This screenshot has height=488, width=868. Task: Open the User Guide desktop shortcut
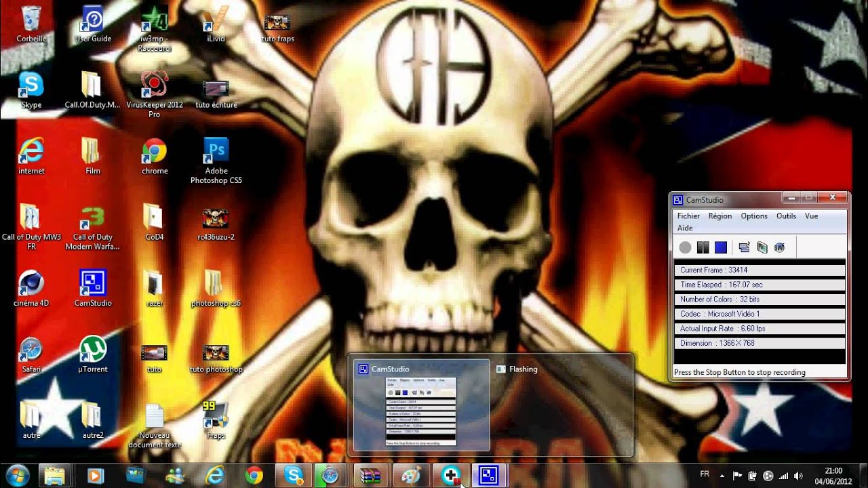[93, 25]
